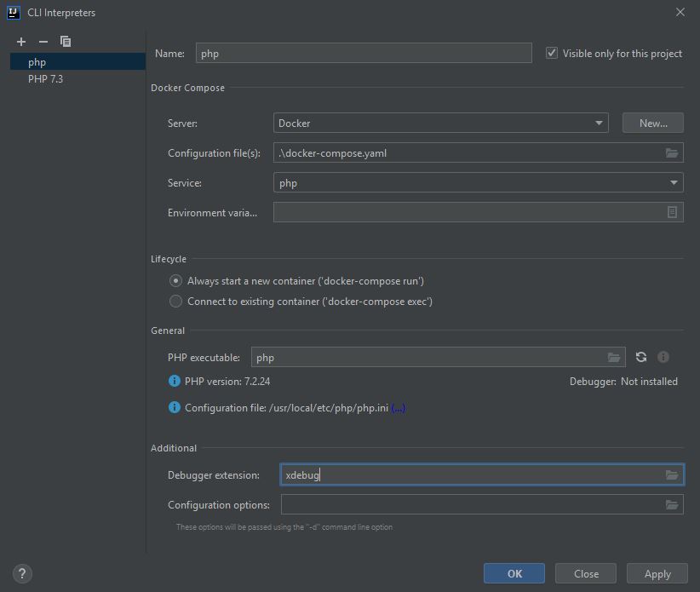Open the Service php dropdown
This screenshot has height=592, width=700.
click(x=478, y=182)
